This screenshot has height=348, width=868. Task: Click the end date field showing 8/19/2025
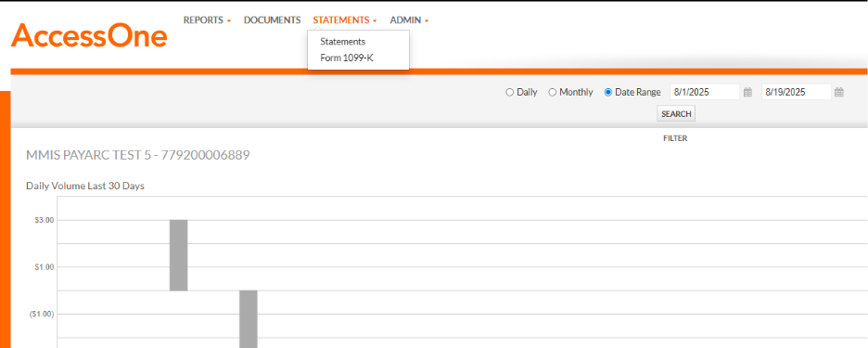click(x=796, y=93)
